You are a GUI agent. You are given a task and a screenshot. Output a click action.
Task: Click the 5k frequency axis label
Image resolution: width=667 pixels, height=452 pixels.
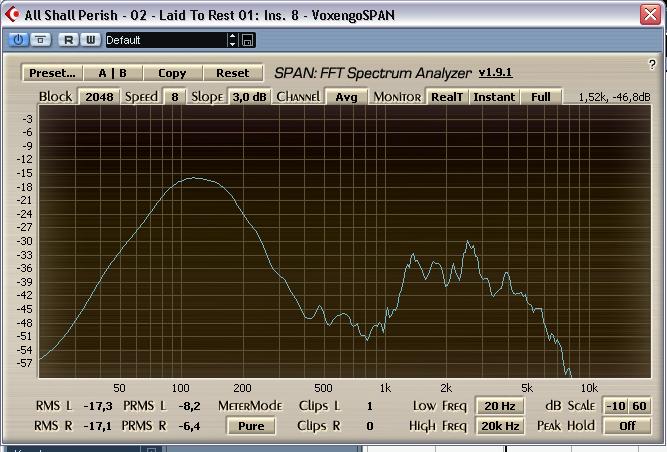pos(527,388)
